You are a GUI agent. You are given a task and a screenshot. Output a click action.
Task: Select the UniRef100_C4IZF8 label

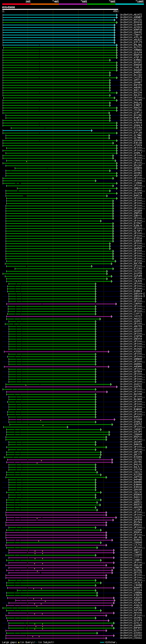131,77
